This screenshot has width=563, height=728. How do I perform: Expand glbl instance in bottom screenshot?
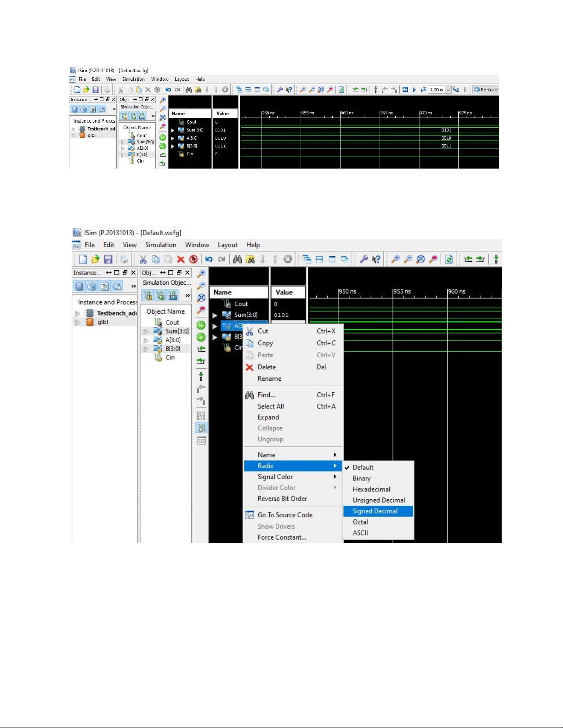[x=78, y=322]
